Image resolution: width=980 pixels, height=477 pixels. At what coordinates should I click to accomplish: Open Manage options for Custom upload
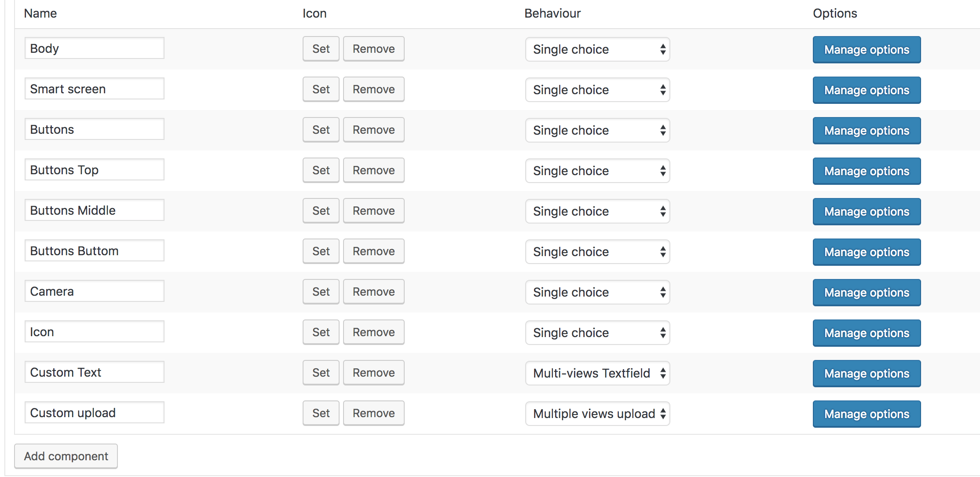(867, 414)
